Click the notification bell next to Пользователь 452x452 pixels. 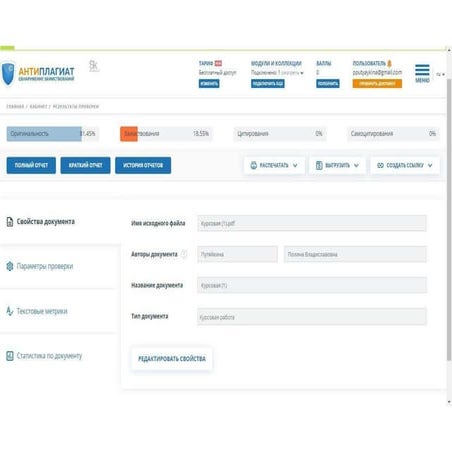[389, 63]
